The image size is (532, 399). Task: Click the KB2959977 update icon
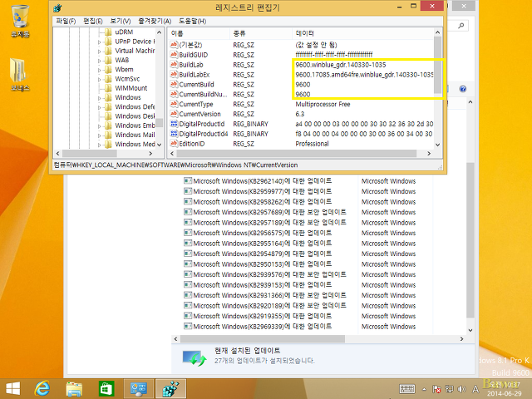coord(188,191)
